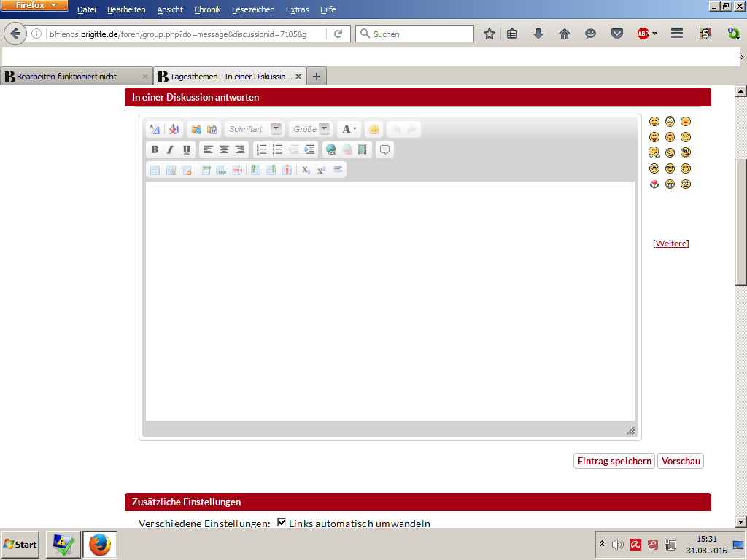Click the underline formatting button

(x=187, y=149)
